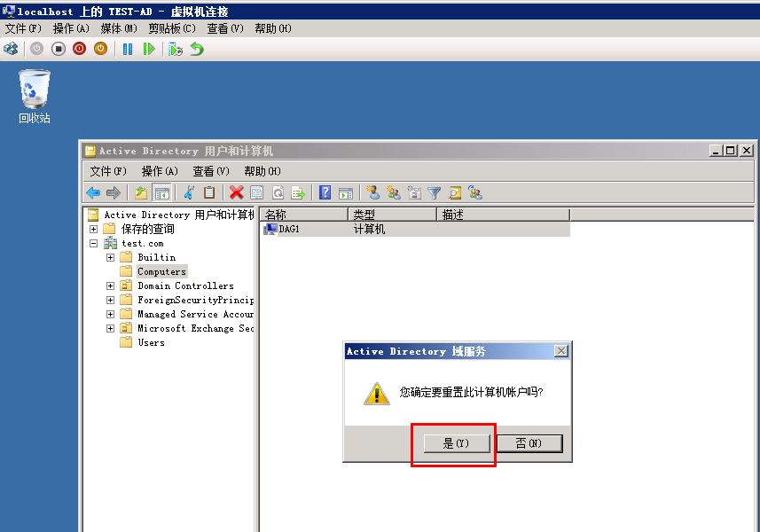The width and height of the screenshot is (760, 532).
Task: Toggle the show/hide action pane icon
Action: click(x=346, y=192)
